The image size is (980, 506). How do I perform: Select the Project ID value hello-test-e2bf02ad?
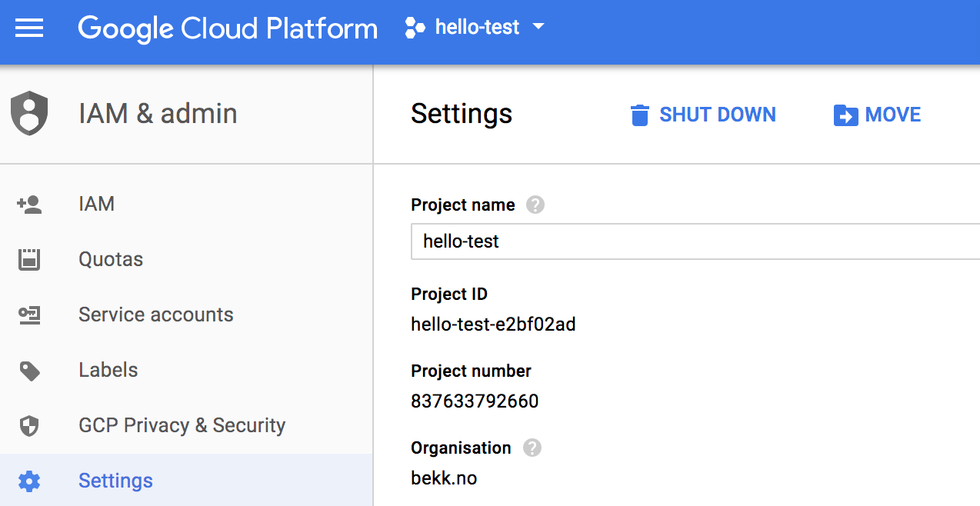coord(493,325)
